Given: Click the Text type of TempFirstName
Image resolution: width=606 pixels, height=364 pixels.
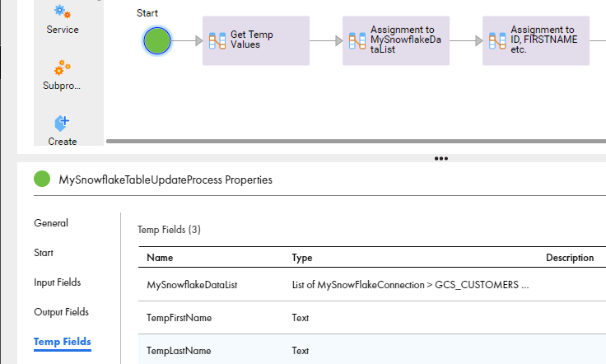Looking at the screenshot, I should coord(301,318).
